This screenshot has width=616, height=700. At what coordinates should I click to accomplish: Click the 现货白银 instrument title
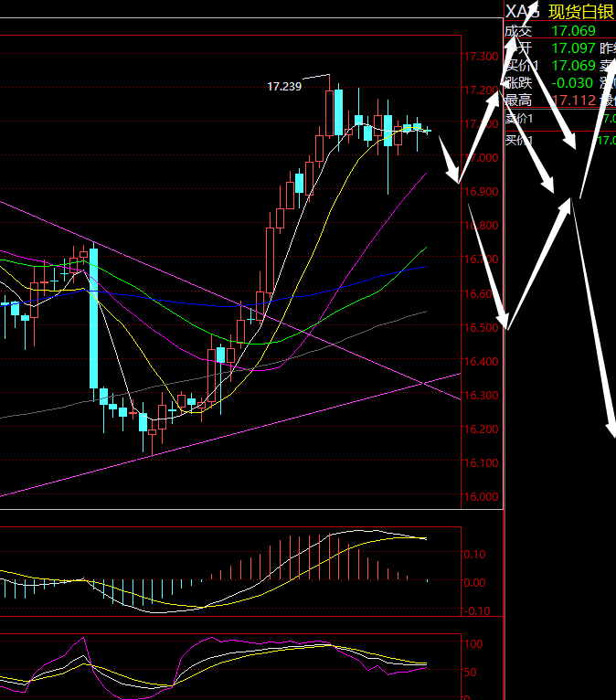click(x=581, y=12)
